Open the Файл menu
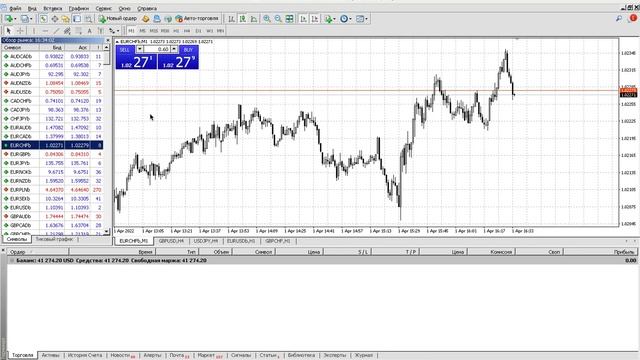 (15, 8)
